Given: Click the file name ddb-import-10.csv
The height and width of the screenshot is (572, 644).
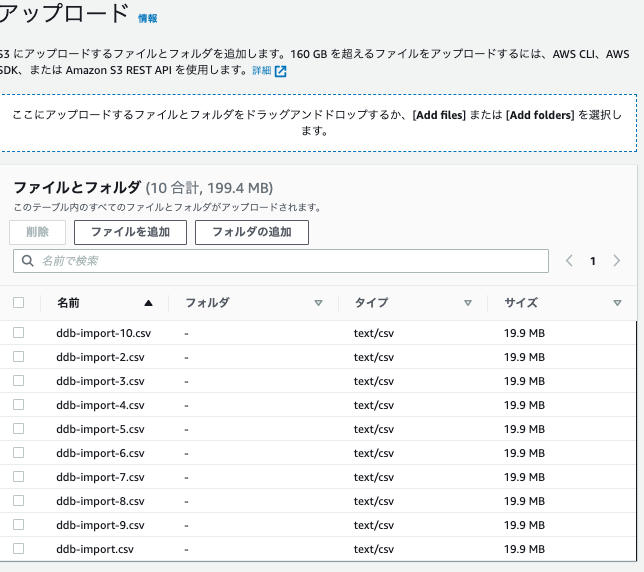Looking at the screenshot, I should coord(104,333).
